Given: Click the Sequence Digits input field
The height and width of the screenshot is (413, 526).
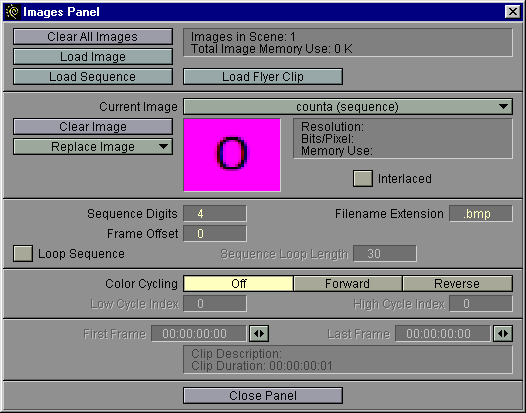Looking at the screenshot, I should pos(215,213).
